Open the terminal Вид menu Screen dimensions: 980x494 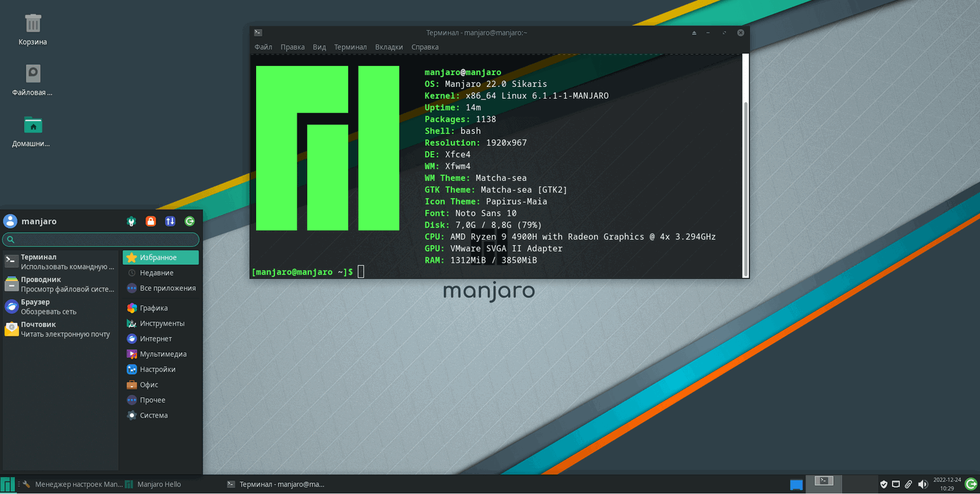(319, 47)
